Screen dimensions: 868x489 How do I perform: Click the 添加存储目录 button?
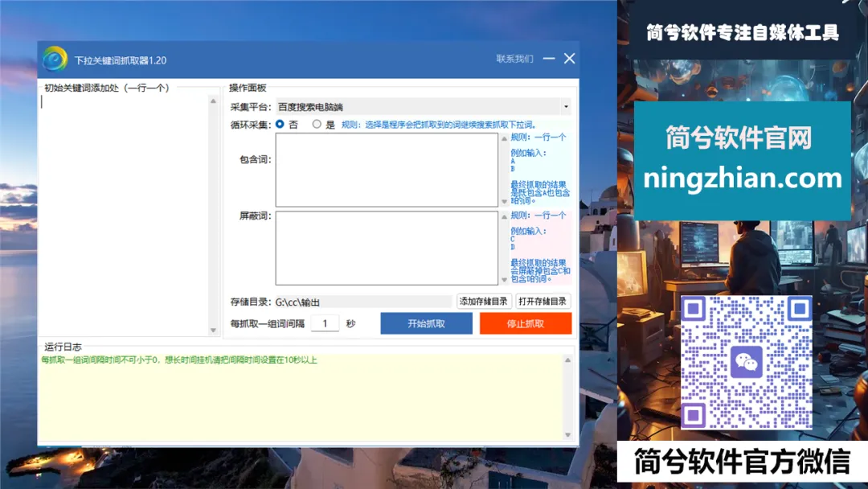483,302
